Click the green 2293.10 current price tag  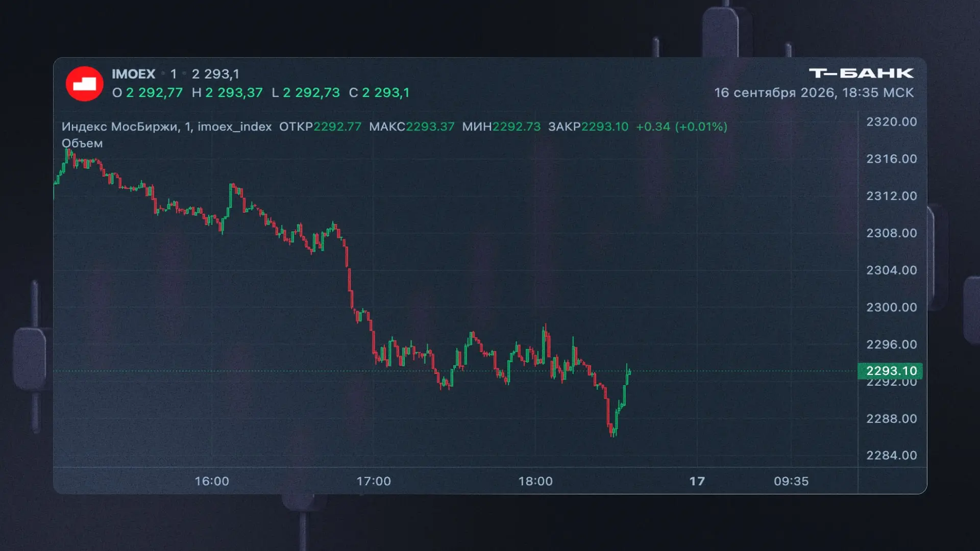coord(891,371)
